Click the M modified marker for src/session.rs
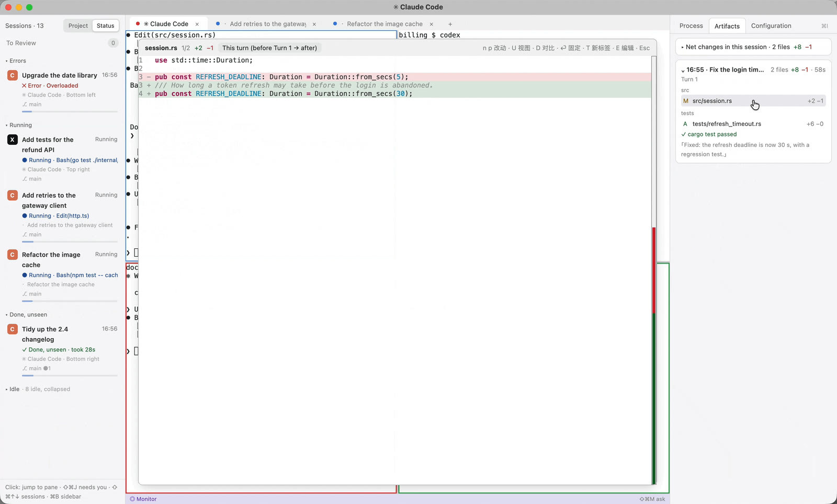This screenshot has width=837, height=504. coord(685,101)
